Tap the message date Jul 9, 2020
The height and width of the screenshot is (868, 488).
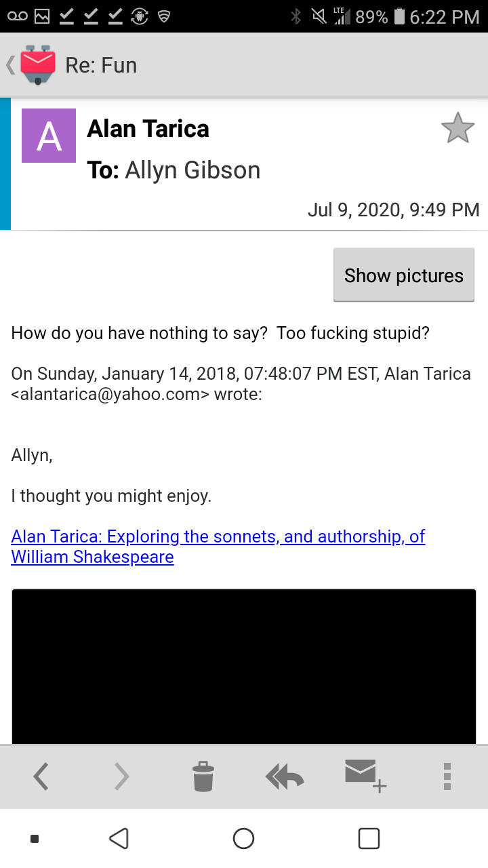click(x=393, y=210)
